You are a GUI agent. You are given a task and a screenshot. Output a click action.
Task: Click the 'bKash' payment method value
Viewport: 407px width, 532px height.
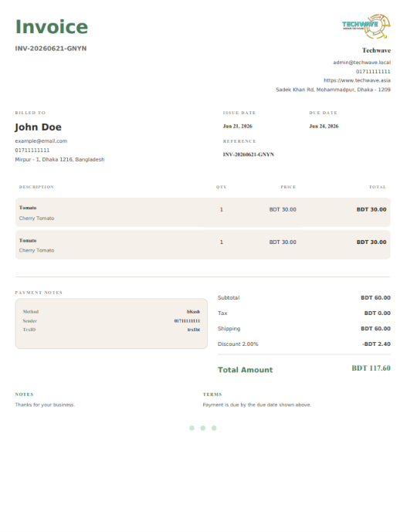point(193,311)
